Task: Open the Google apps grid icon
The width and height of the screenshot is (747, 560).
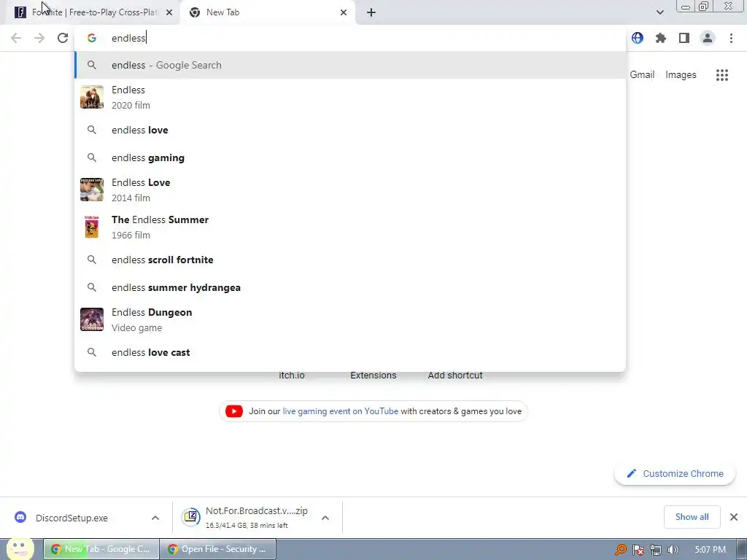Action: tap(722, 75)
